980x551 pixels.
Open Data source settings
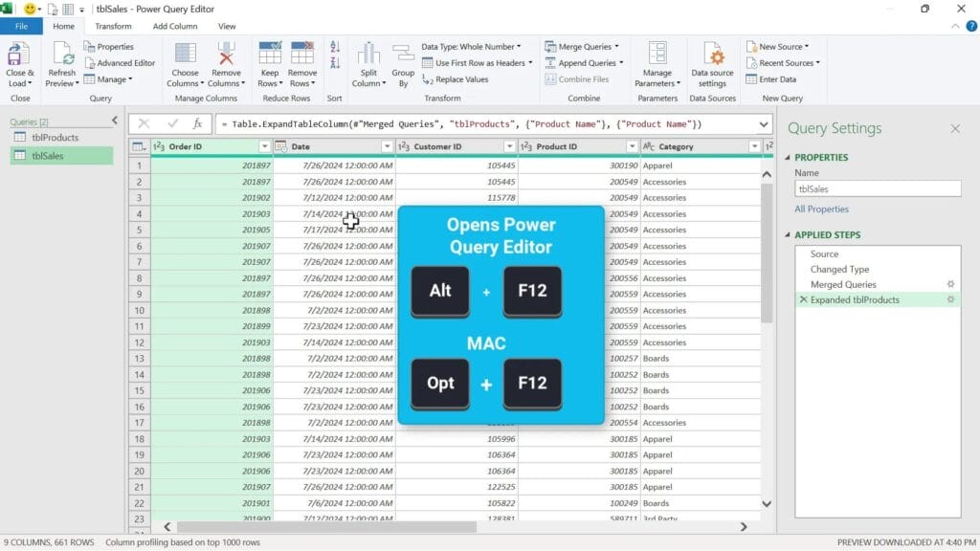coord(712,55)
